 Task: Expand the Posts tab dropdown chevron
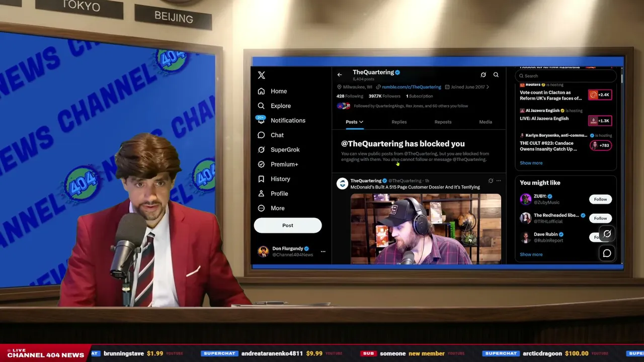click(x=361, y=122)
